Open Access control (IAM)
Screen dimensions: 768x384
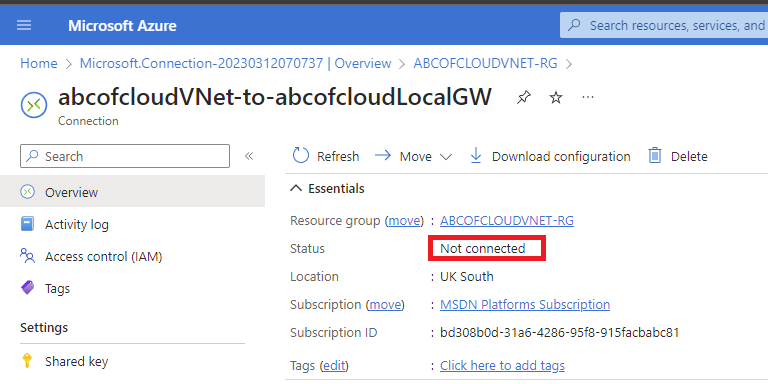pyautogui.click(x=103, y=257)
